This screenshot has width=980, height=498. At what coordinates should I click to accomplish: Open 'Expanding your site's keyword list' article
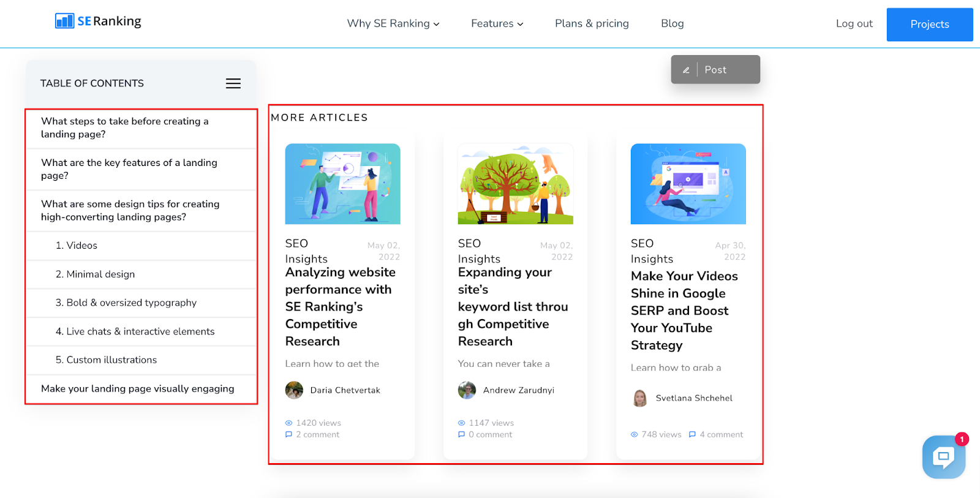[513, 307]
